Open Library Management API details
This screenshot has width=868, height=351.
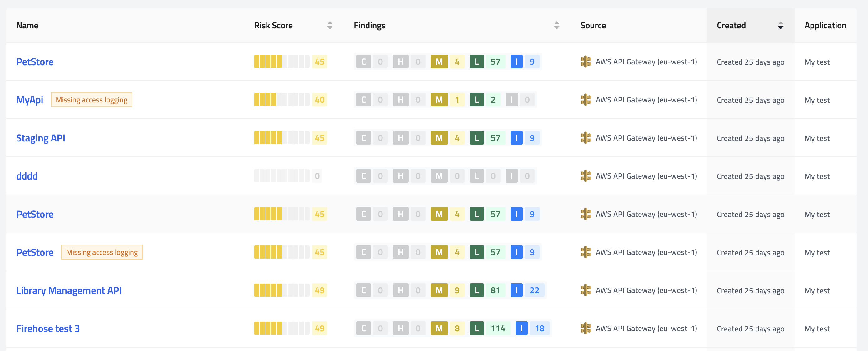pyautogui.click(x=69, y=290)
